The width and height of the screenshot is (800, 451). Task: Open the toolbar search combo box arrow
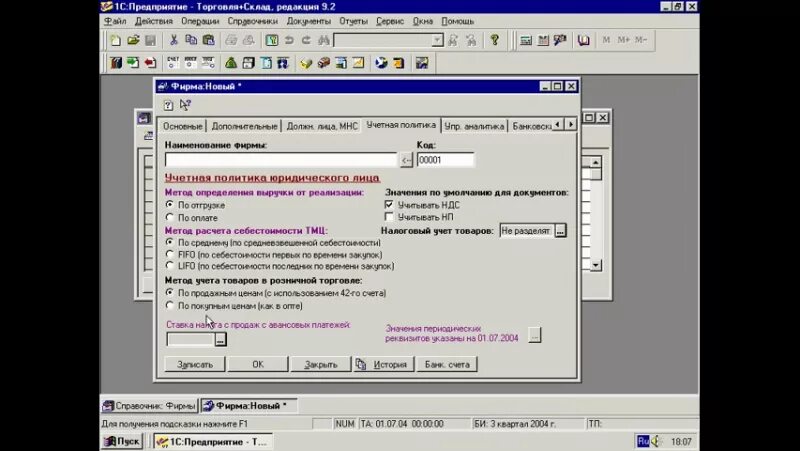point(437,40)
